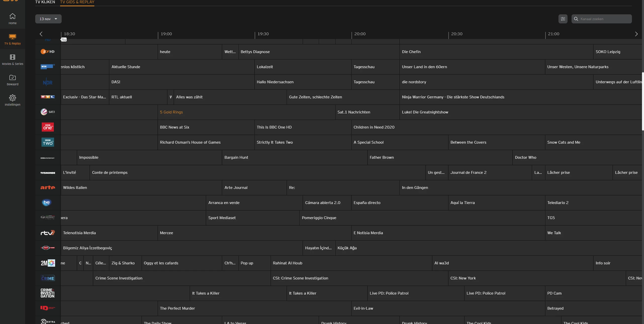Click the BBC One channel logo
Screen dimensions: 644x324
tap(48, 127)
